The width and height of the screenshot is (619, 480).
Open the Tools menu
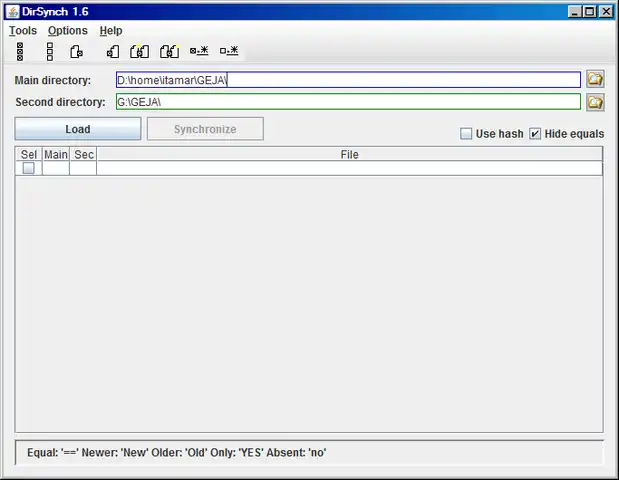click(23, 30)
